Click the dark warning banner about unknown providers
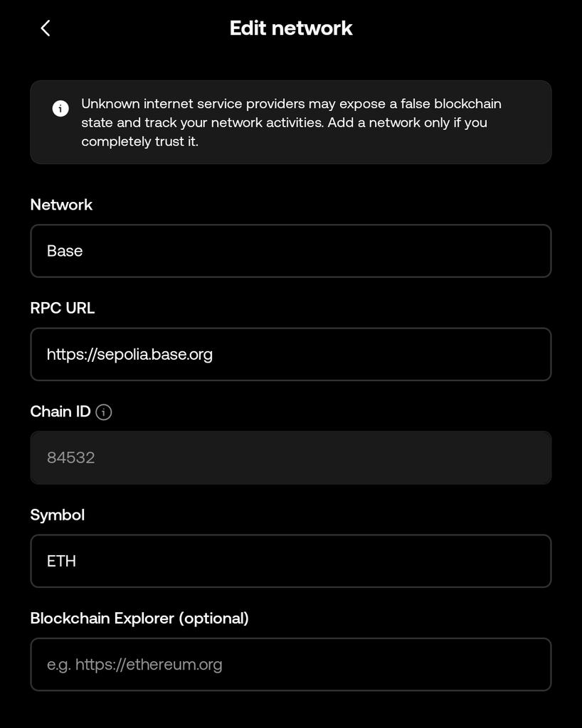582x728 pixels. [290, 122]
